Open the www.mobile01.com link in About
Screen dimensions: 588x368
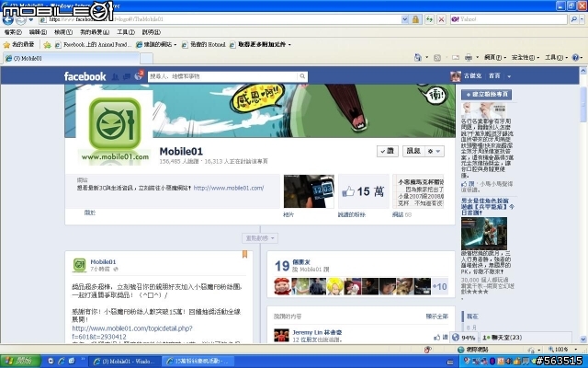coord(229,188)
